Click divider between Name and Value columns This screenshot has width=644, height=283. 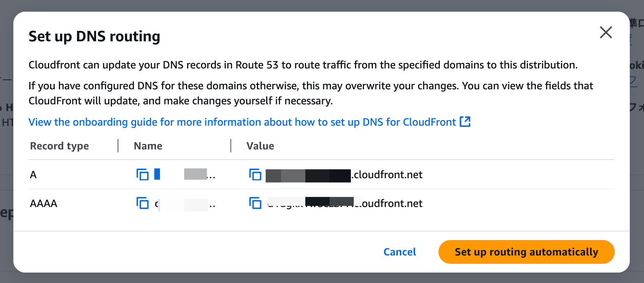(231, 146)
